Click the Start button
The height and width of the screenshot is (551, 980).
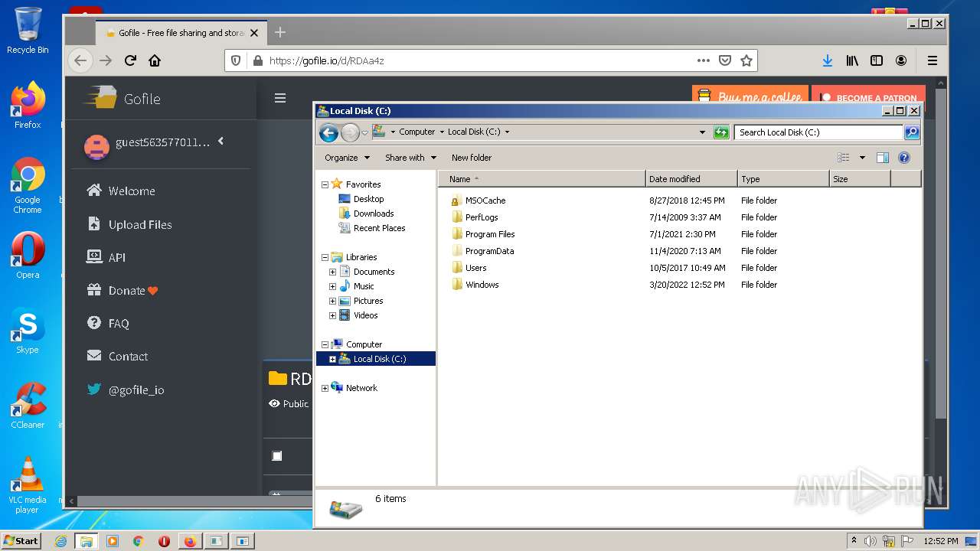pyautogui.click(x=21, y=541)
